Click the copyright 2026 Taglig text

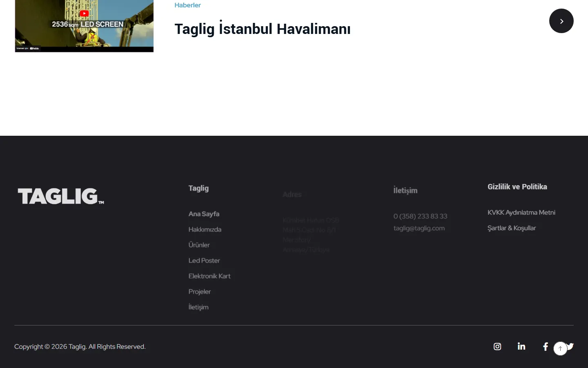tap(80, 347)
